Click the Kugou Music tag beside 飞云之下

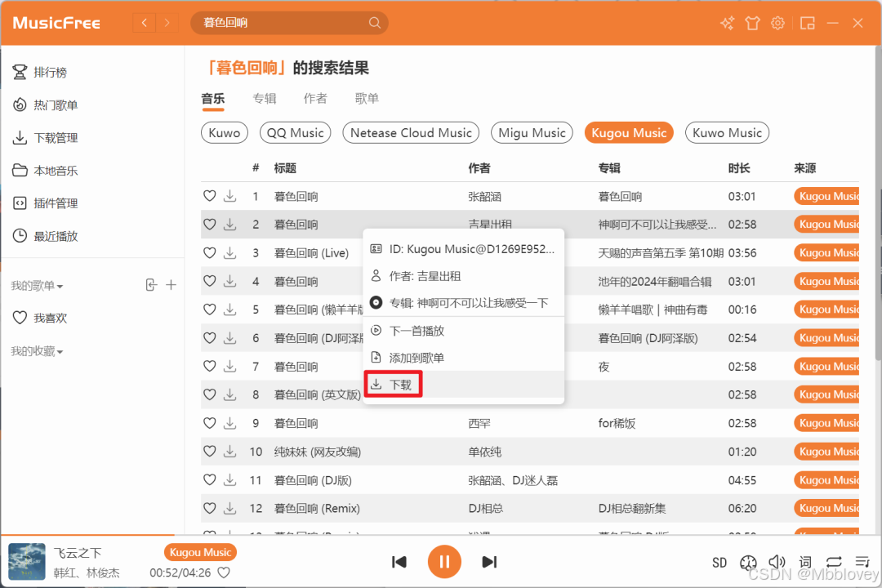(200, 553)
